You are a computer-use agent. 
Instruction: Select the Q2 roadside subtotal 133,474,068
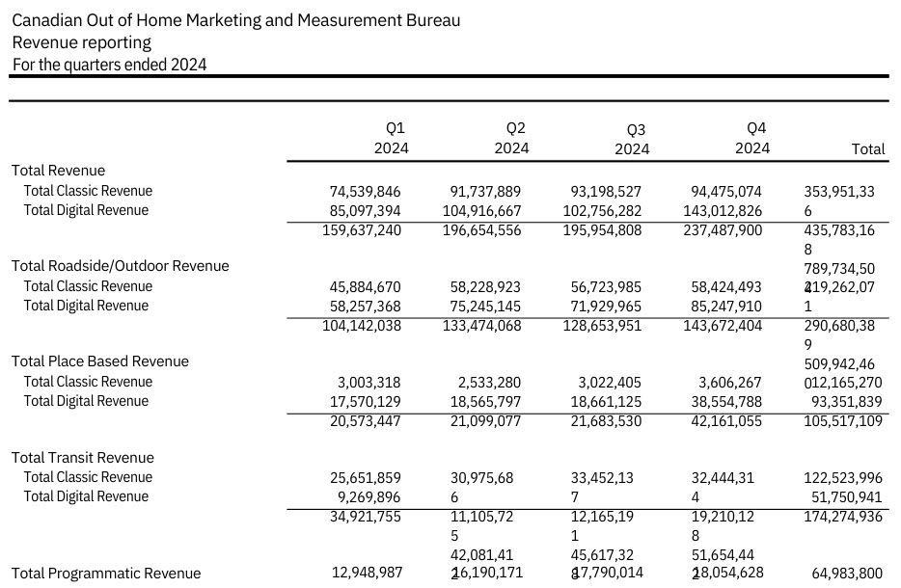point(486,326)
